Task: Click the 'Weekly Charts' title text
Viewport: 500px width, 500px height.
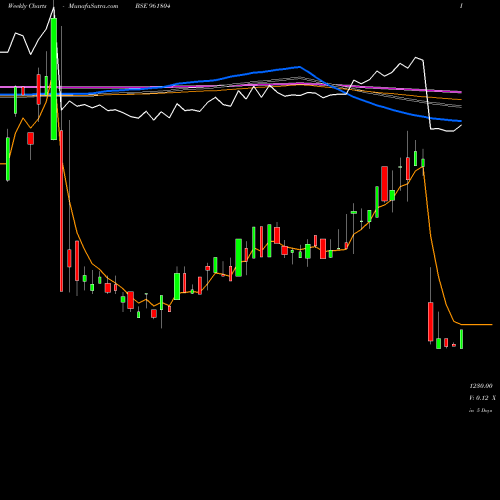Action: pyautogui.click(x=27, y=6)
